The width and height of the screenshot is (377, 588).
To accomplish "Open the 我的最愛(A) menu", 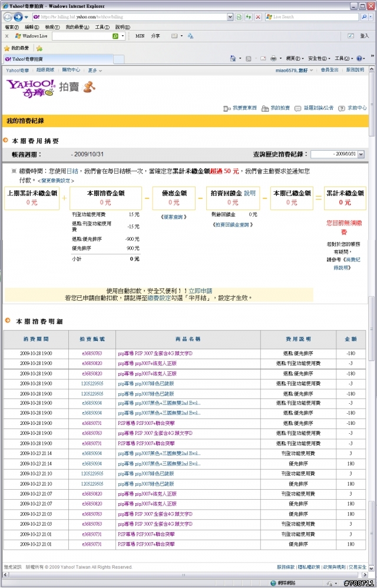I will pos(77,27).
